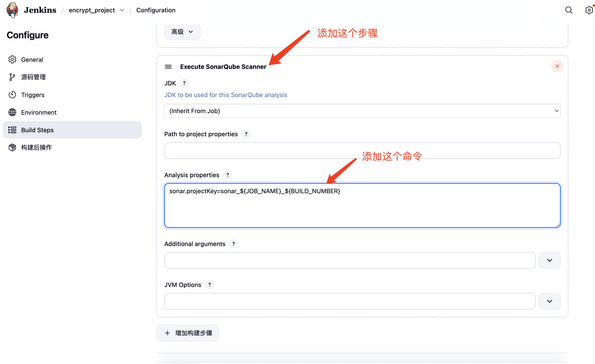
Task: Open the JDK Inherit From Job dropdown
Action: tap(362, 111)
